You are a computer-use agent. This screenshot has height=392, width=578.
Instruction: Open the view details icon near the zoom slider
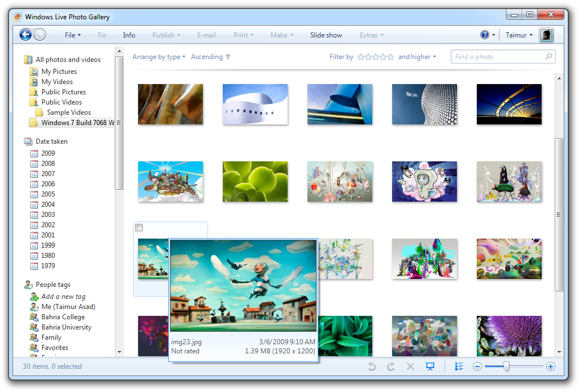(459, 366)
